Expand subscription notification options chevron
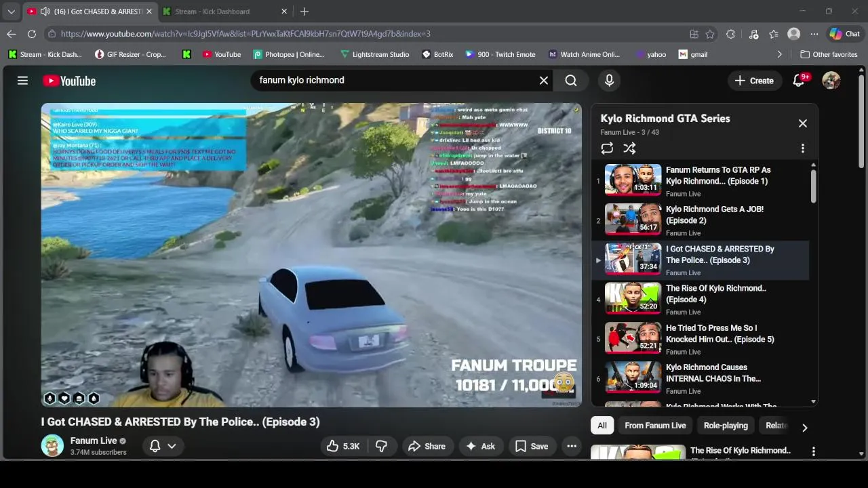This screenshot has width=868, height=488. click(x=172, y=446)
